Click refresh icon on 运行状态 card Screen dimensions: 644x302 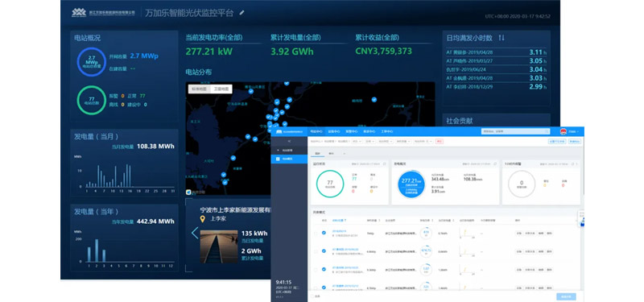click(x=385, y=164)
